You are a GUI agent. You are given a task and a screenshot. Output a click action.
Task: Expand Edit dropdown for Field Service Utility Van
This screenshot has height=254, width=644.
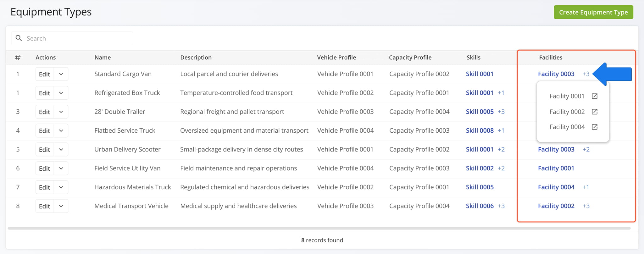(61, 168)
